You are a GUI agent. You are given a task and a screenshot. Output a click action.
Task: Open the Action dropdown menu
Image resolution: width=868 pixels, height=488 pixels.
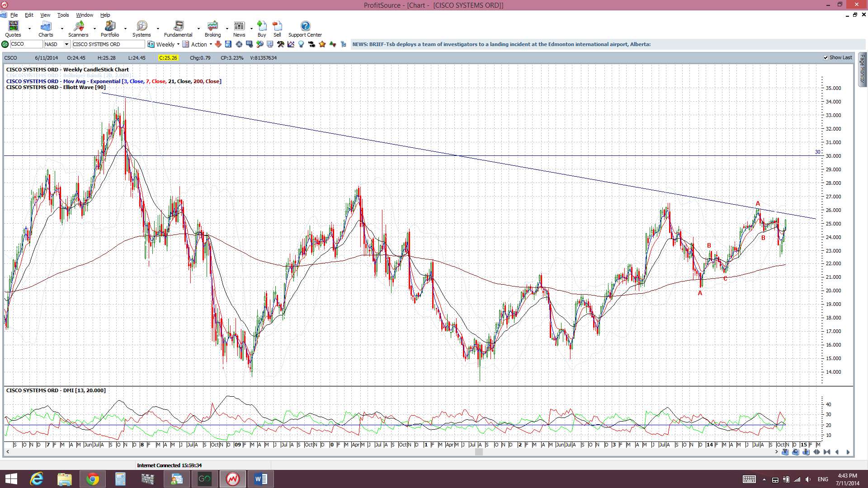[211, 44]
